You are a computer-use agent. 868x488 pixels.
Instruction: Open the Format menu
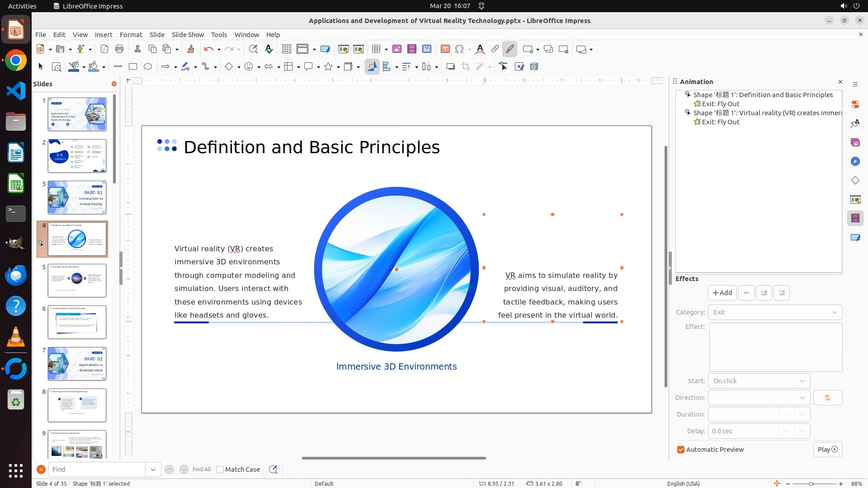(x=131, y=34)
